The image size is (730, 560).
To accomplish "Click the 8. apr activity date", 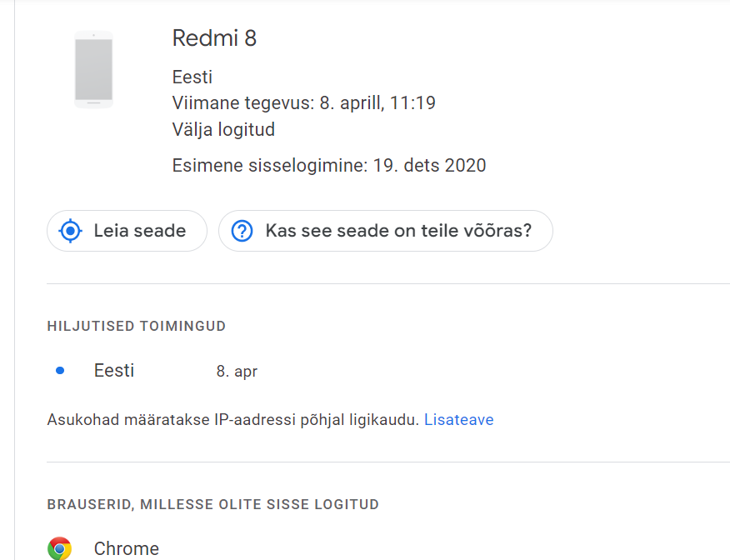I will (237, 372).
